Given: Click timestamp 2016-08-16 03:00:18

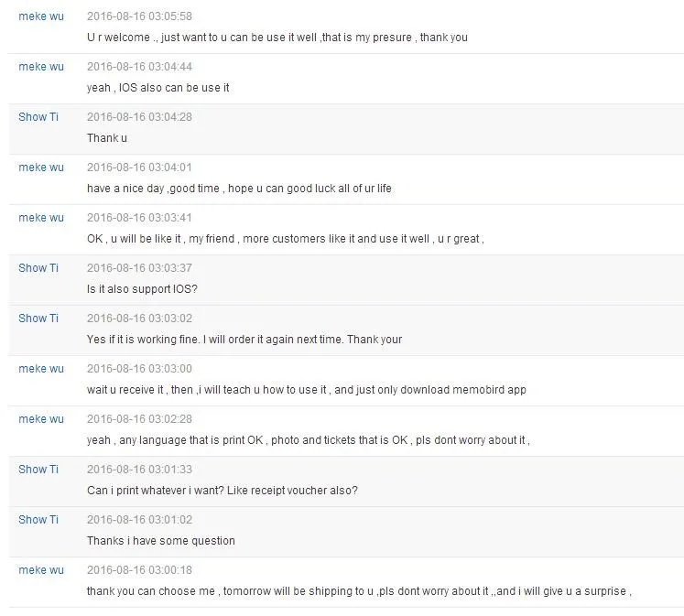Looking at the screenshot, I should [139, 570].
